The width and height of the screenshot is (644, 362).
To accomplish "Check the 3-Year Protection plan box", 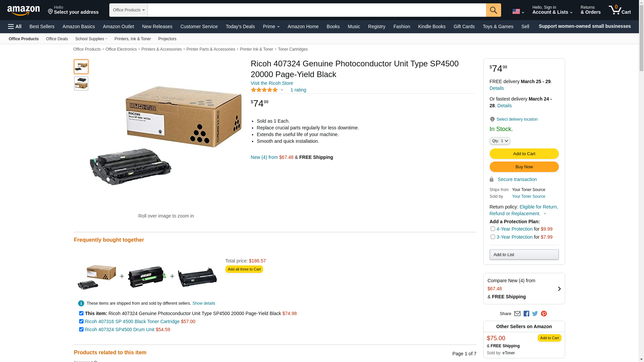I will 493,237.
